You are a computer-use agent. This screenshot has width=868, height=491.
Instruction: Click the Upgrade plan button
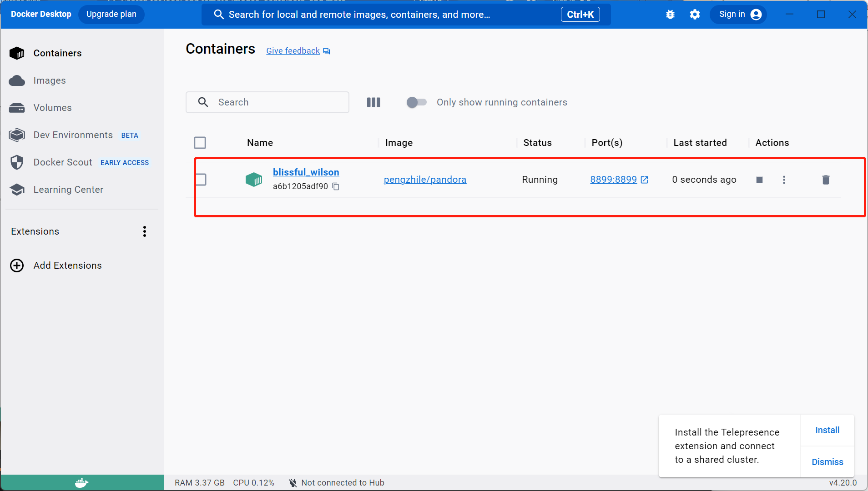(111, 14)
